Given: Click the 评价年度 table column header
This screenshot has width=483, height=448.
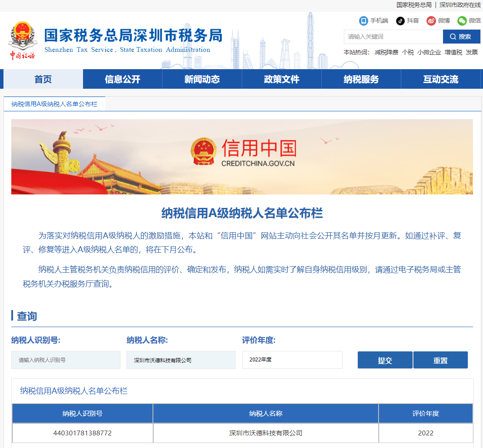Looking at the screenshot, I should tap(426, 414).
